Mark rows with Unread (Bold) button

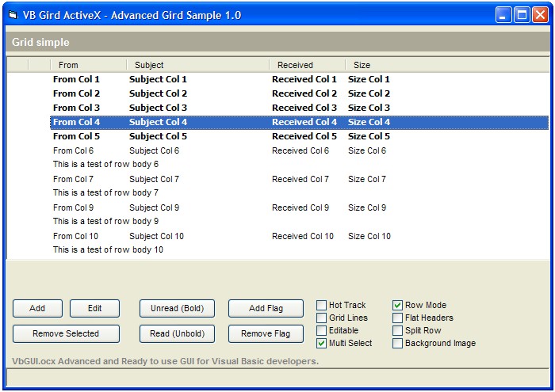177,308
